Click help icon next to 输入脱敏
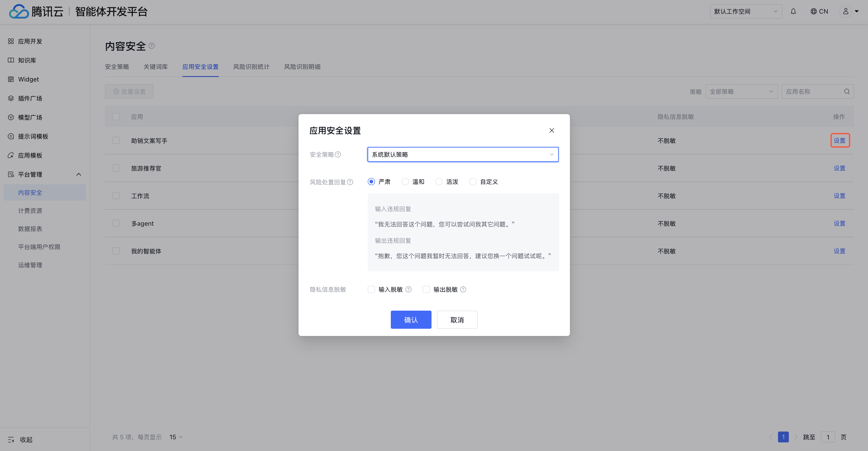The height and width of the screenshot is (451, 868). [408, 289]
